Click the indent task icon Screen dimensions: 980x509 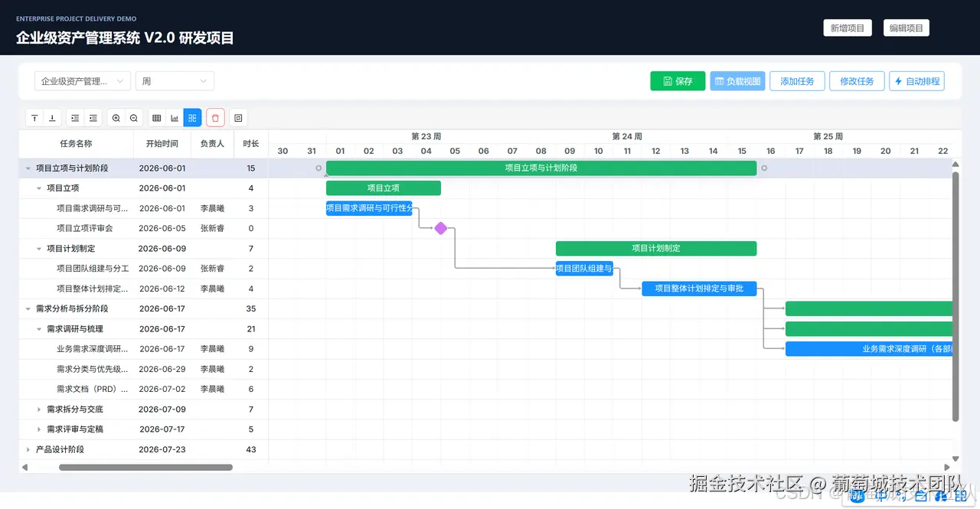[75, 118]
